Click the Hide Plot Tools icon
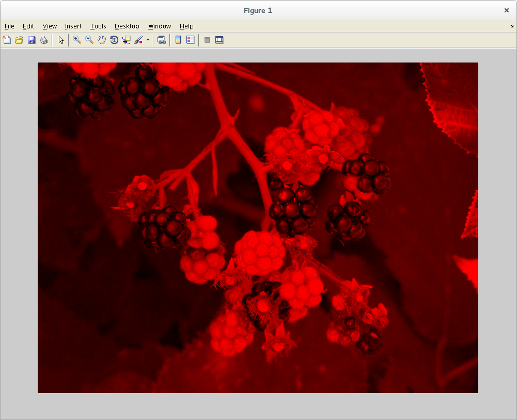The width and height of the screenshot is (517, 420). coord(207,40)
